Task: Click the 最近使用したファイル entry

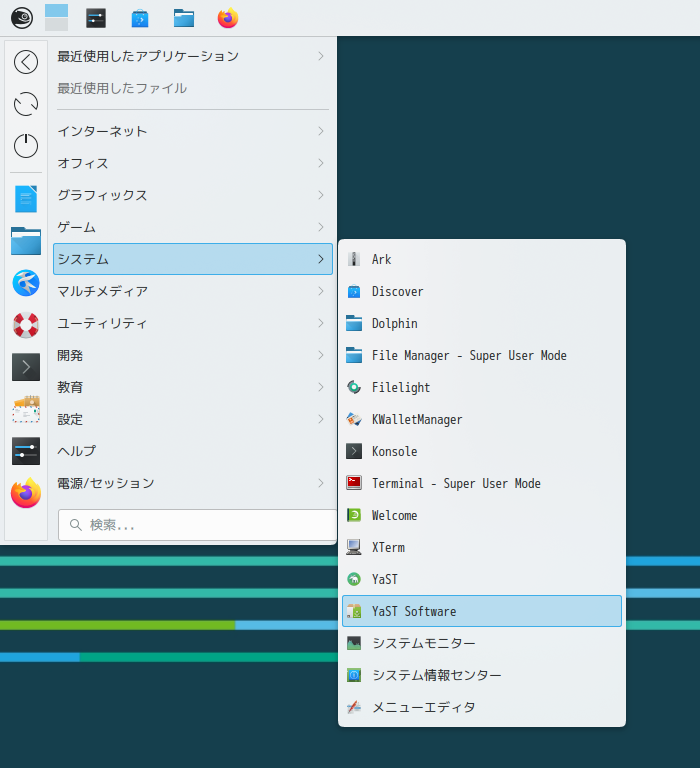Action: [193, 88]
